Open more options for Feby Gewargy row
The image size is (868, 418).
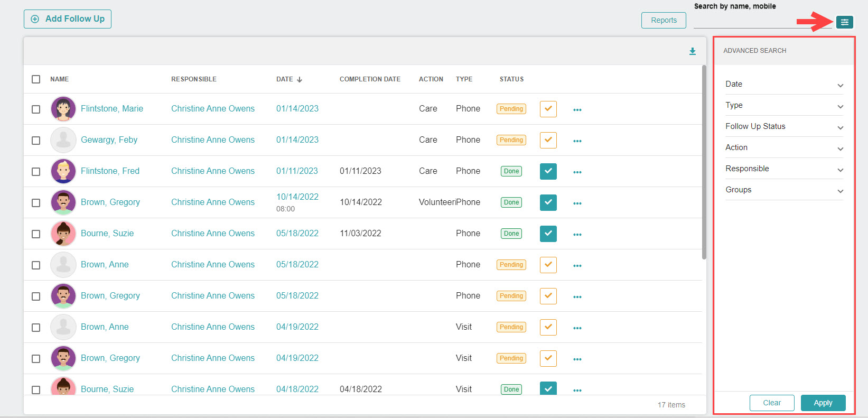pos(577,141)
